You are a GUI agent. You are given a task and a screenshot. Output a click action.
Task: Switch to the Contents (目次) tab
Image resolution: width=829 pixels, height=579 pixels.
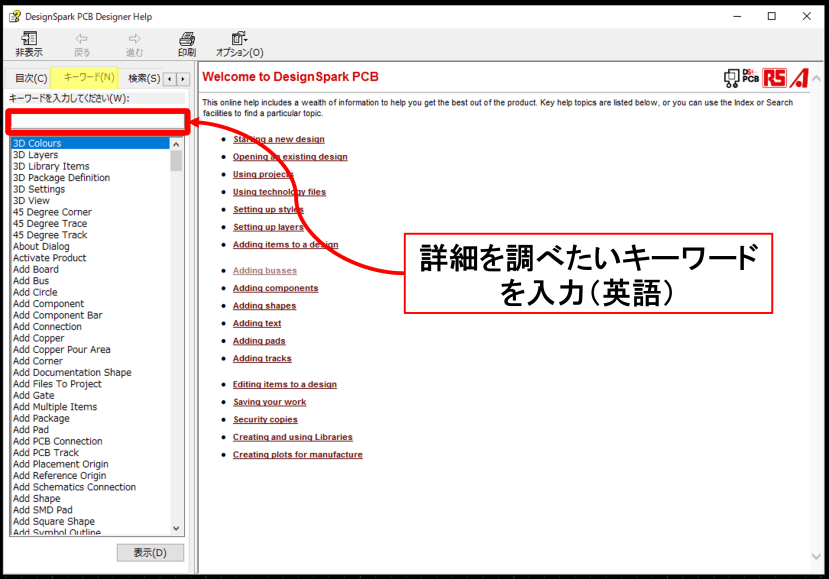pyautogui.click(x=31, y=78)
